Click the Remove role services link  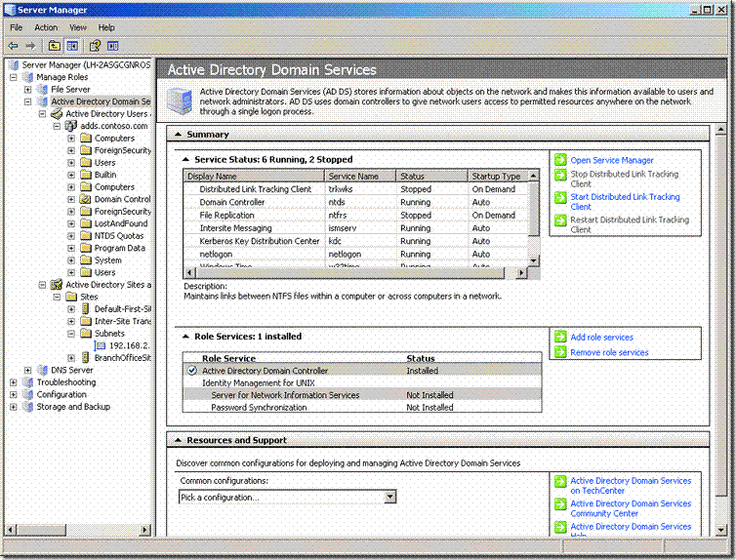tap(609, 352)
